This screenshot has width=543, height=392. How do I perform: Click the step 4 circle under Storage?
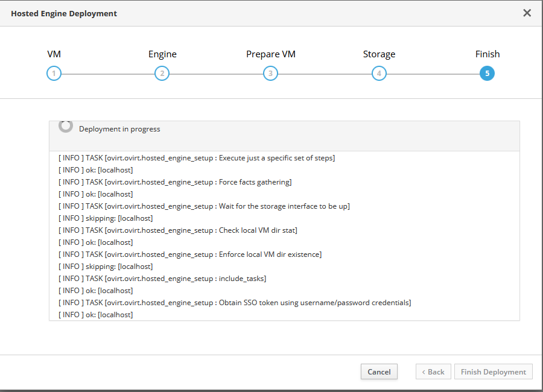pos(379,74)
